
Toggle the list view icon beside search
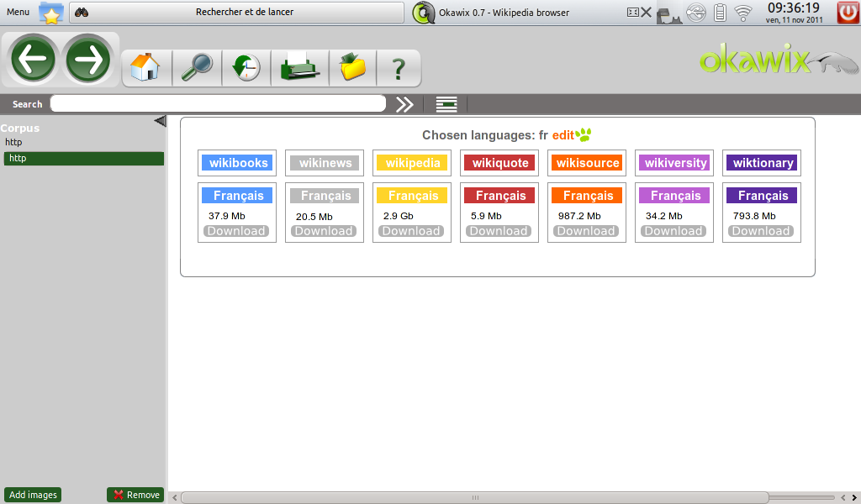[446, 104]
